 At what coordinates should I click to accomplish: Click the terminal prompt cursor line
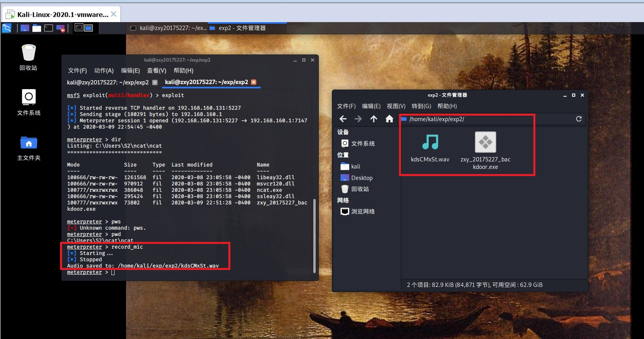click(91, 272)
